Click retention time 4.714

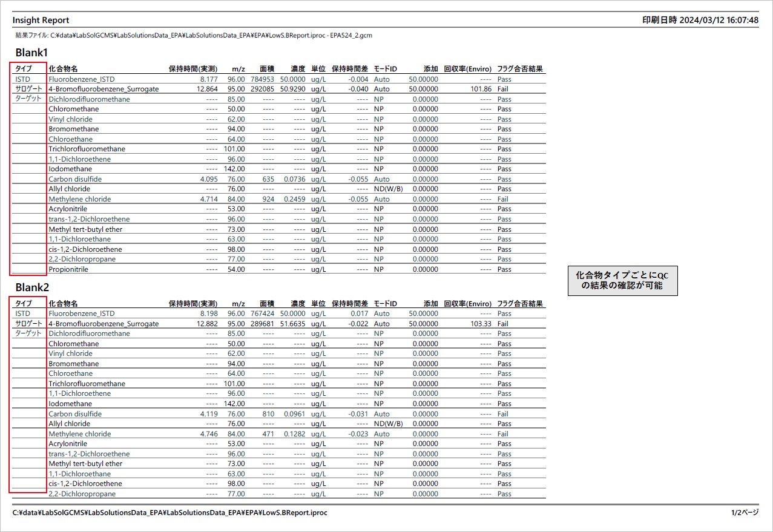pos(208,199)
